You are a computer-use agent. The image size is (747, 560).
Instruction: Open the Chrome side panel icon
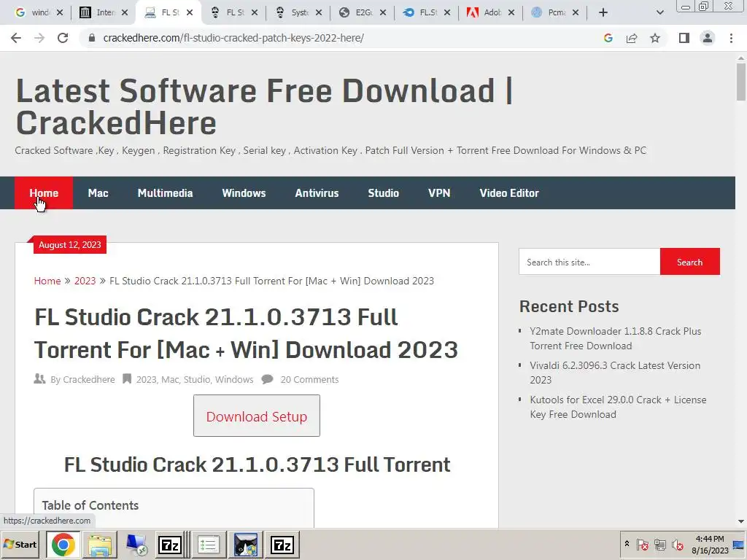tap(684, 38)
